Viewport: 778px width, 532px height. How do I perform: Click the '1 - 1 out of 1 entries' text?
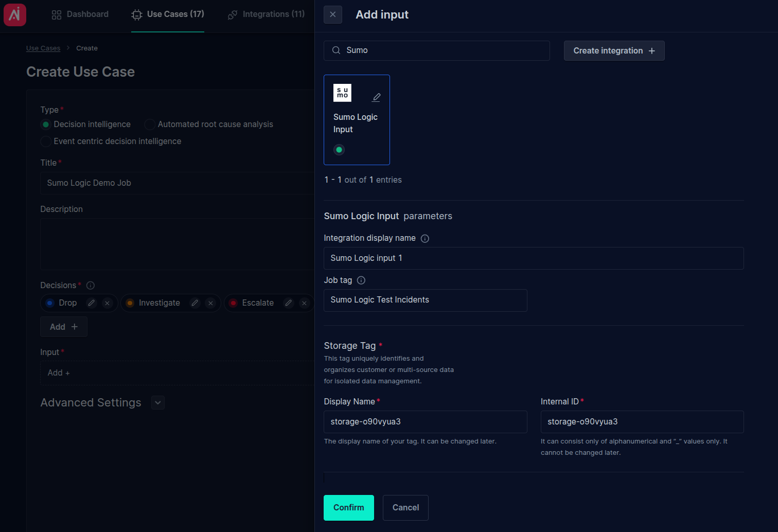coord(363,180)
